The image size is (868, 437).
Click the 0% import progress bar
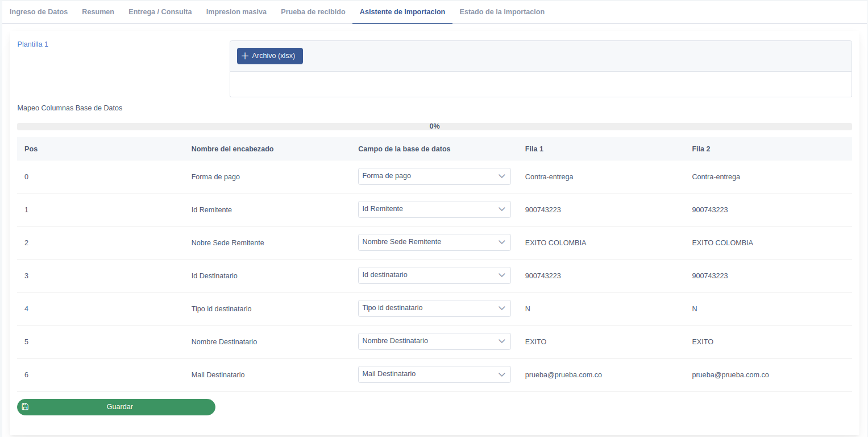tap(434, 126)
